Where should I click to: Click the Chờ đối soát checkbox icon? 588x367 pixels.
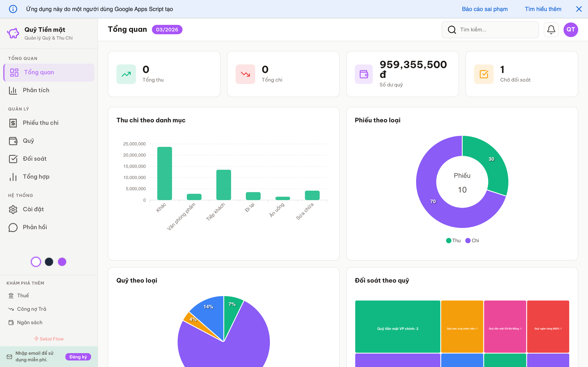point(484,74)
